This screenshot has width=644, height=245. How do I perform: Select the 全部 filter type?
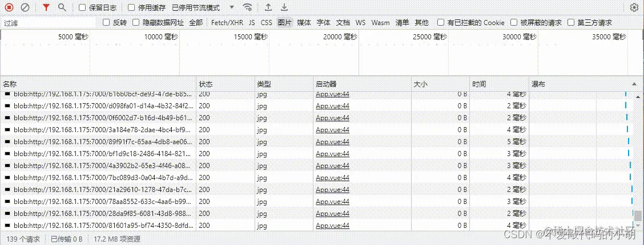pos(196,23)
